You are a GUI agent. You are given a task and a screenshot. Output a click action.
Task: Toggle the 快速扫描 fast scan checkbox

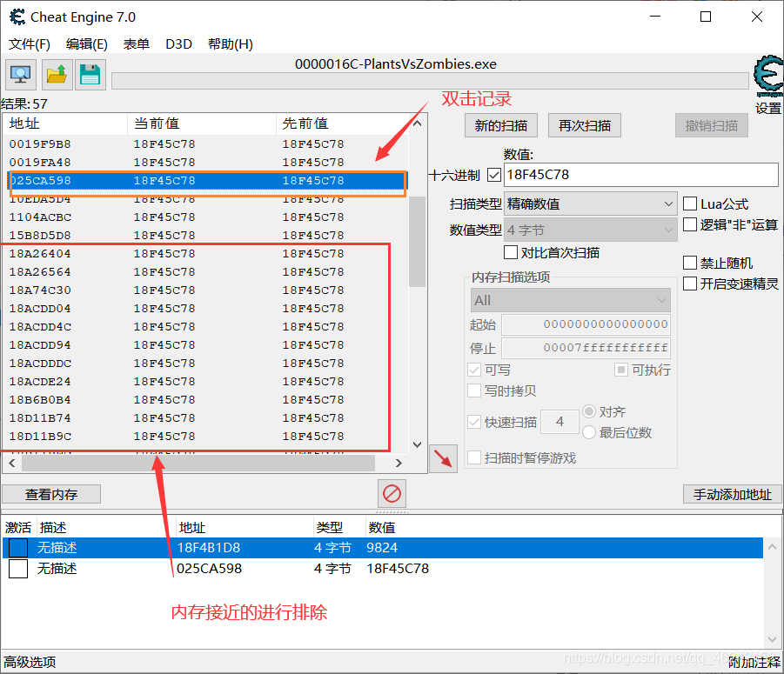click(474, 422)
